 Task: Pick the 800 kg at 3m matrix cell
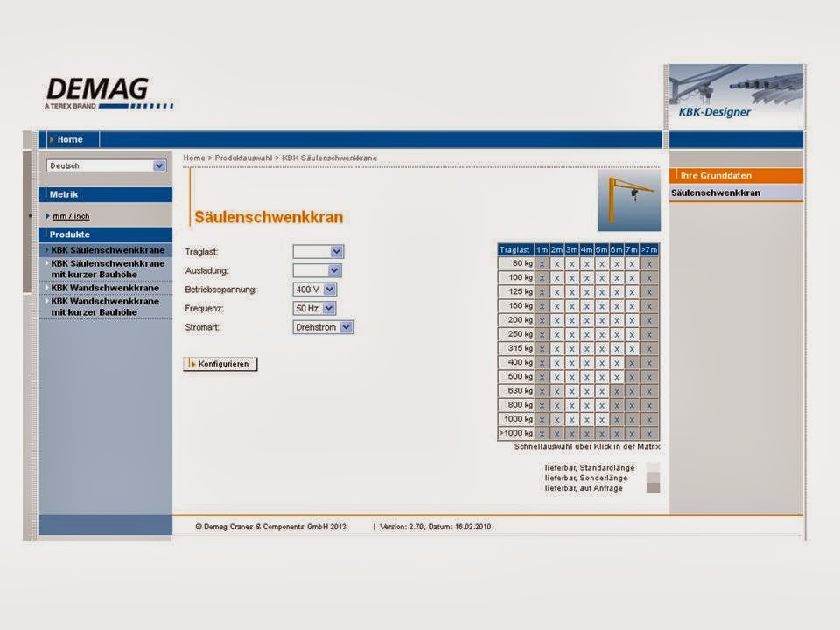[571, 405]
